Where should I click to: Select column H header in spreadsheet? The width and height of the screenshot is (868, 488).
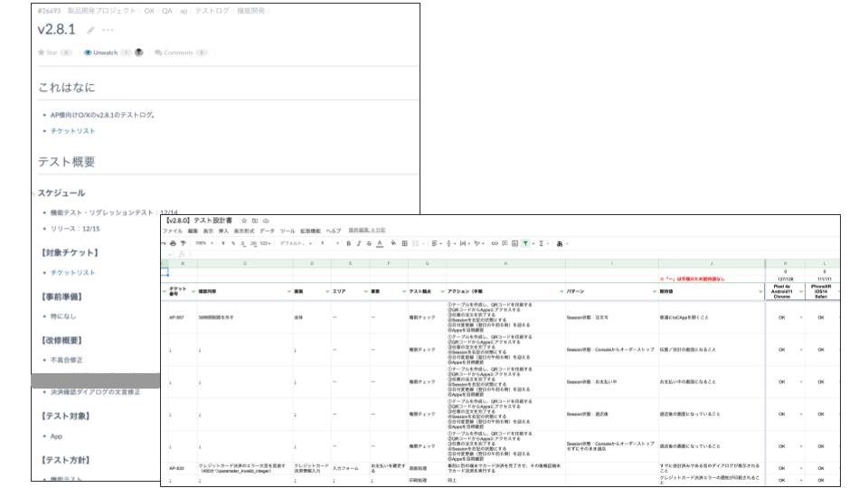coord(505,264)
